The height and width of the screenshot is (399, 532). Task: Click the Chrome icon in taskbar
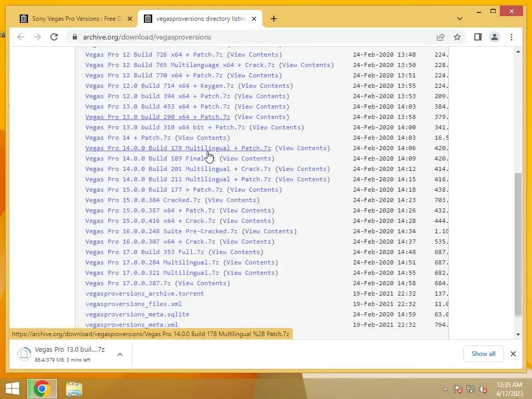point(42,389)
